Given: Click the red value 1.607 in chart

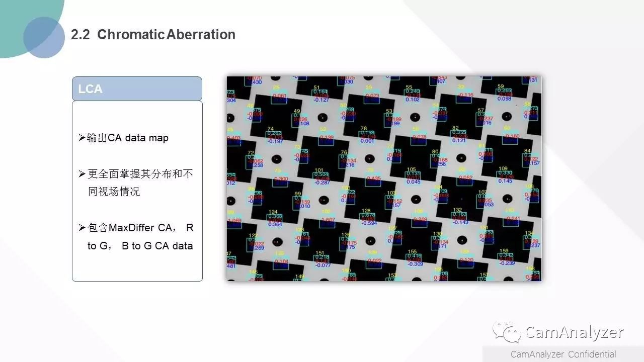Looking at the screenshot, I should [x=328, y=220].
